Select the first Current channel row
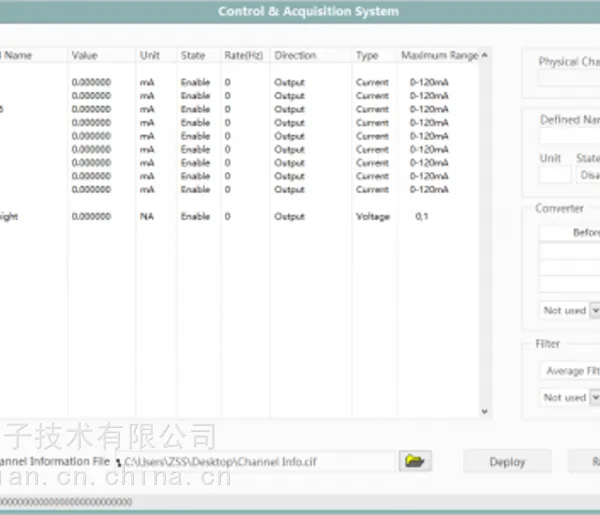600x515 pixels. coord(239,82)
